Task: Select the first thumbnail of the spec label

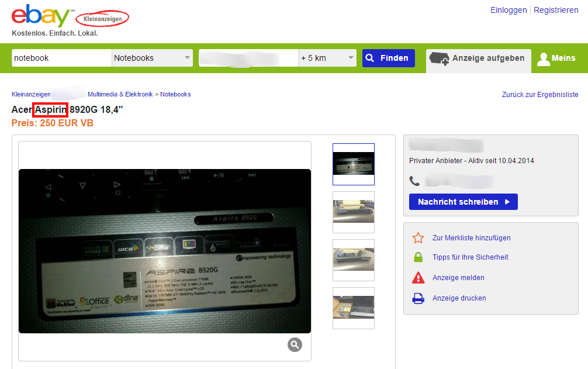Action: [354, 164]
